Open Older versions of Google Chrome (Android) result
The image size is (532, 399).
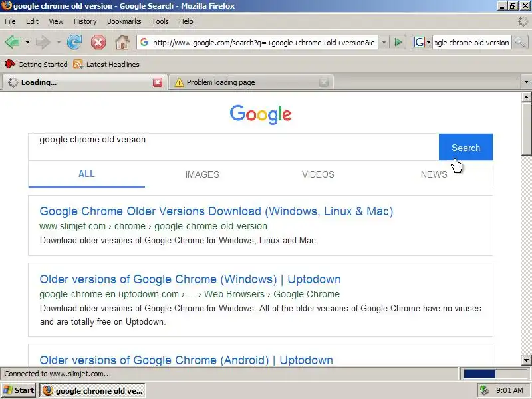point(186,360)
